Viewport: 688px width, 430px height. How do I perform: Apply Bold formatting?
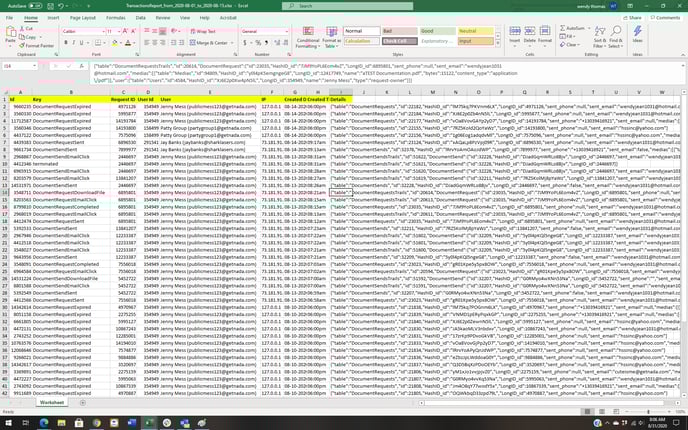click(66, 42)
